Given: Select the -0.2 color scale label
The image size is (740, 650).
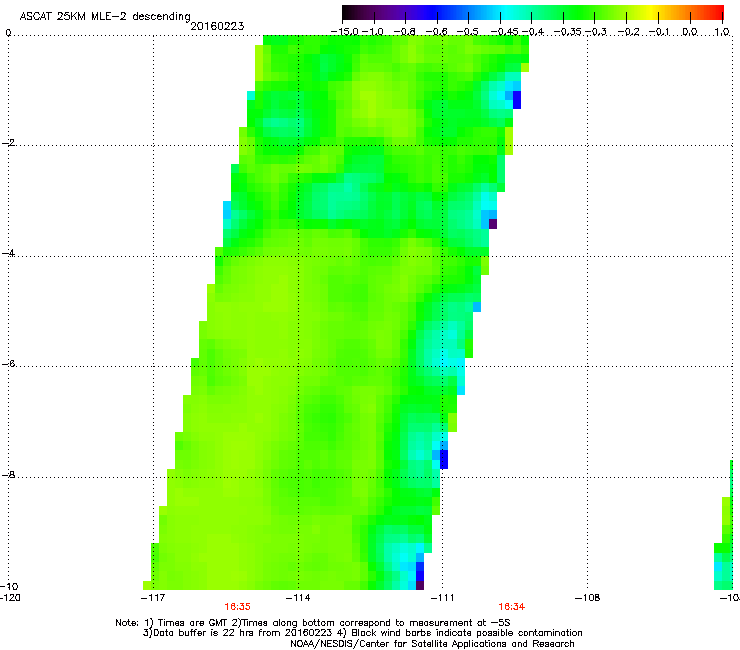Looking at the screenshot, I should pos(629,32).
